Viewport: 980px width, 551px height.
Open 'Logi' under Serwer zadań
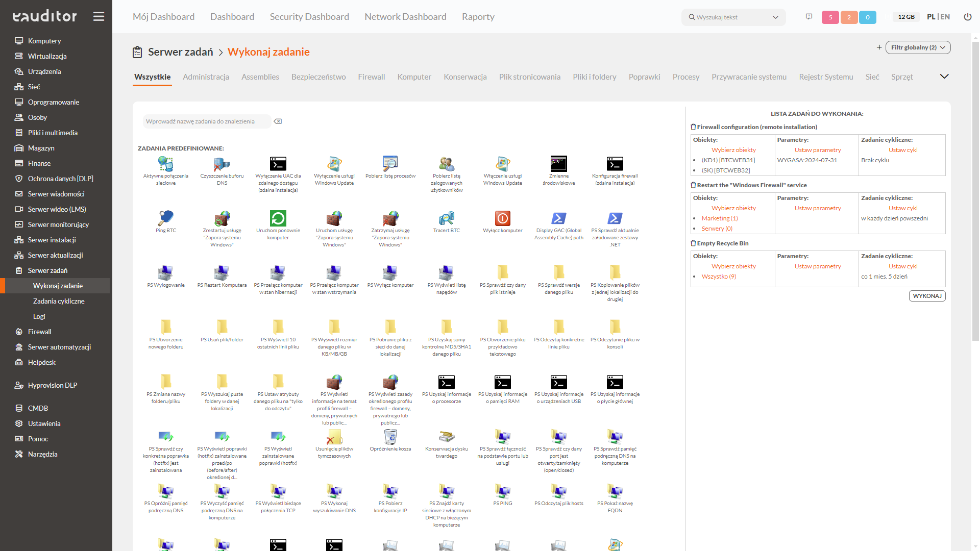(x=39, y=316)
